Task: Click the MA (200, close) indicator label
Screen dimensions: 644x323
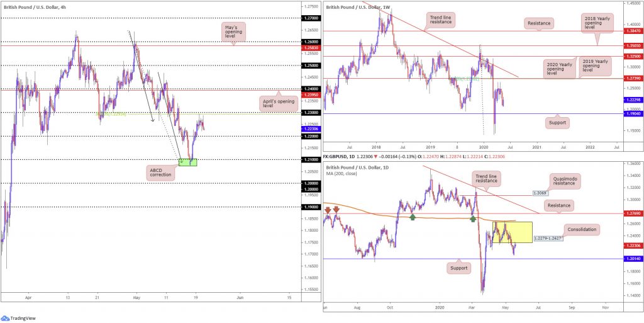Action: point(340,173)
